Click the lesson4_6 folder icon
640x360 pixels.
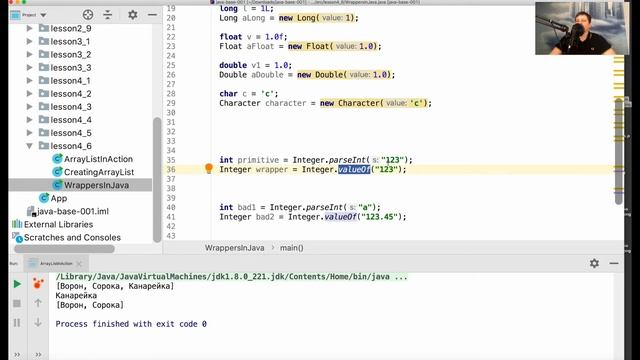tap(44, 145)
